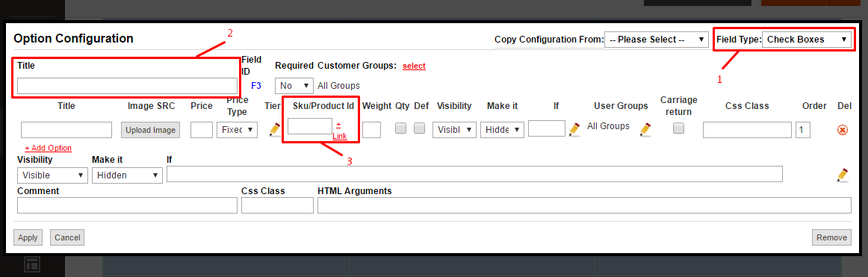Click All Groups text in option row
Screen dimensions: 868x277
coord(608,126)
